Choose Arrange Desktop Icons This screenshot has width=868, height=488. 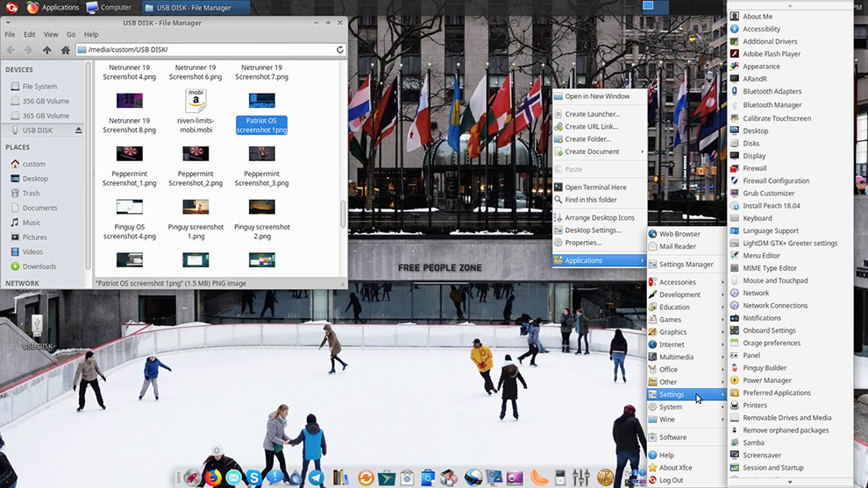coord(600,217)
